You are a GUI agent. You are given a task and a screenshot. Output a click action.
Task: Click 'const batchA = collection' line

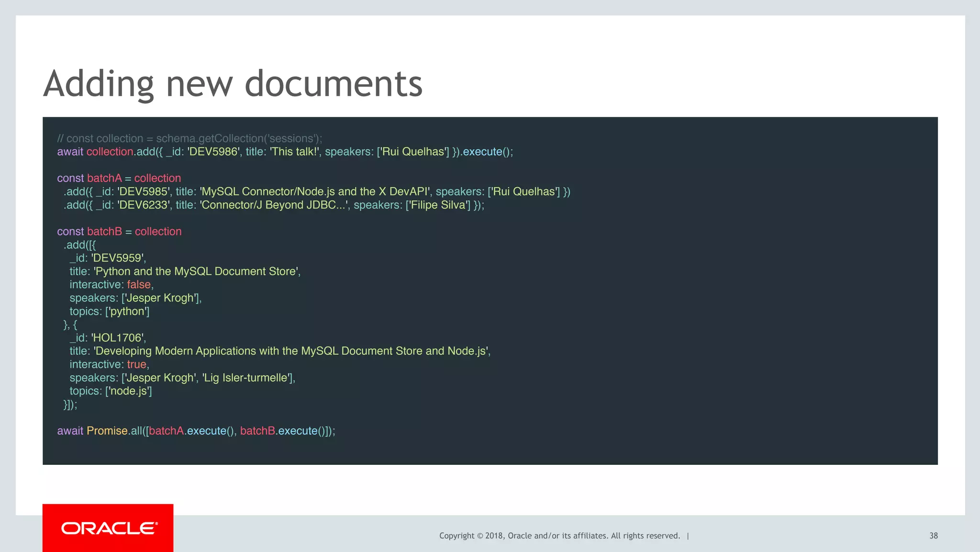tap(119, 178)
